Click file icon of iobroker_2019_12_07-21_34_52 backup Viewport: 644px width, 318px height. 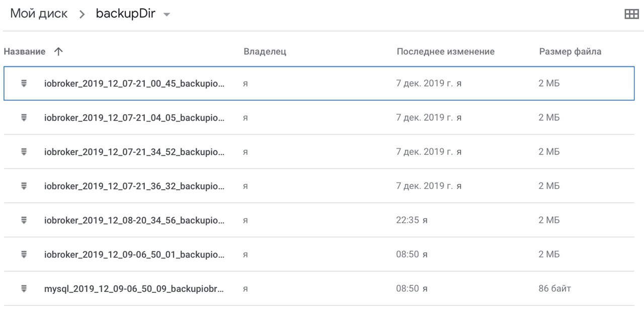[x=24, y=152]
